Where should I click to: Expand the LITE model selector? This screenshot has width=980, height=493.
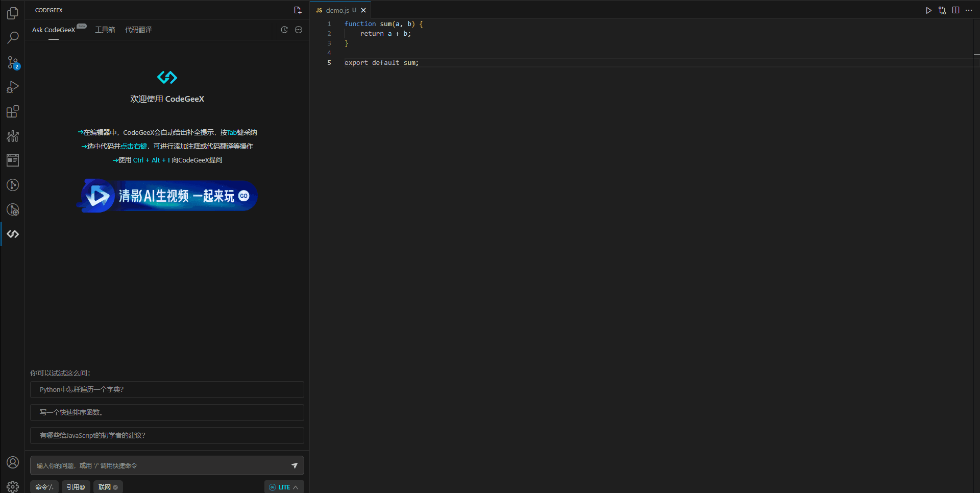pyautogui.click(x=284, y=487)
